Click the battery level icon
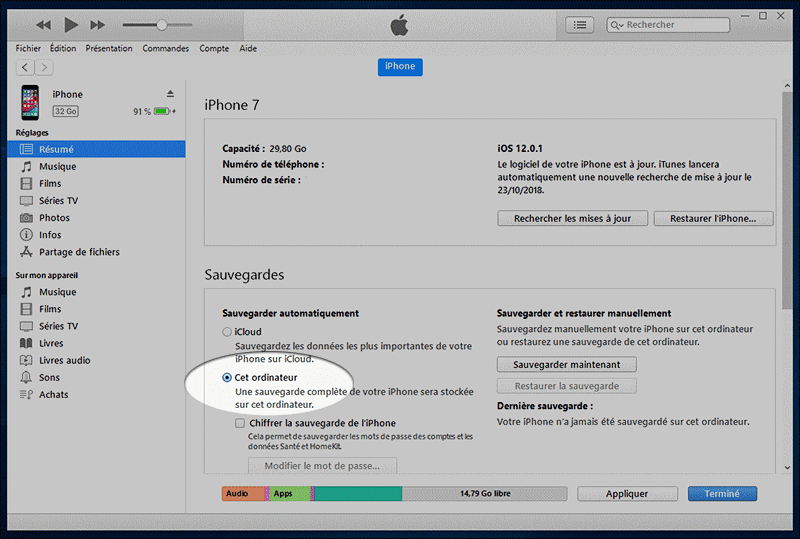This screenshot has height=539, width=800. click(x=164, y=111)
